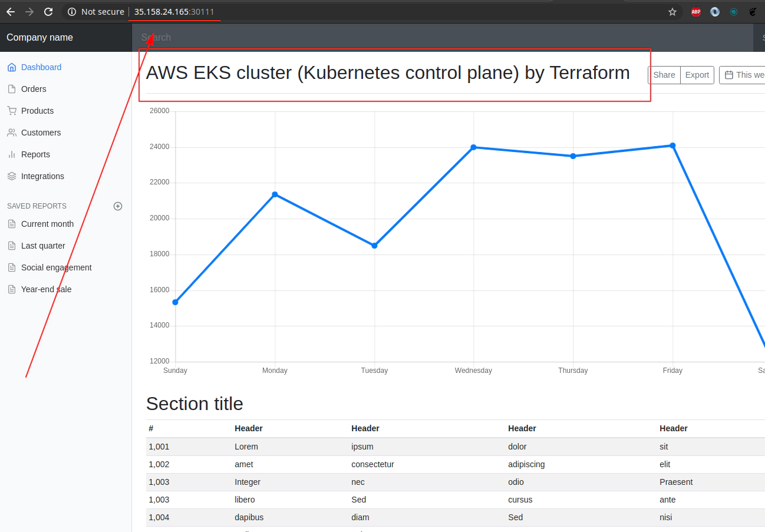Click table cell 1,001
Image resolution: width=765 pixels, height=532 pixels.
(159, 447)
